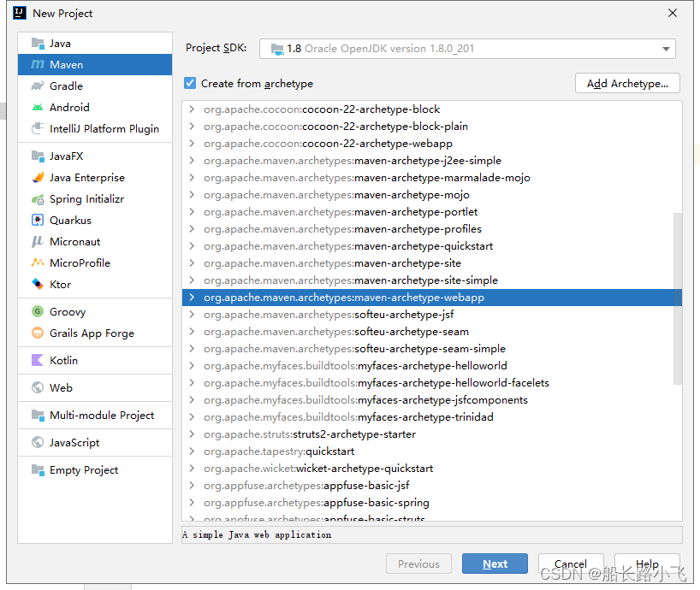Click the IntelliJ Platform Plugin icon
The width and height of the screenshot is (700, 590).
tap(38, 128)
